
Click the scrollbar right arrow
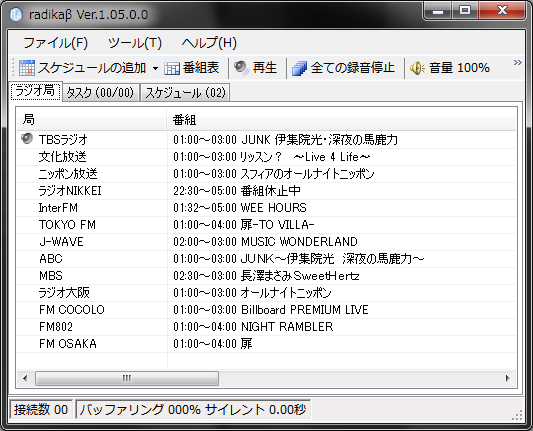(x=508, y=378)
